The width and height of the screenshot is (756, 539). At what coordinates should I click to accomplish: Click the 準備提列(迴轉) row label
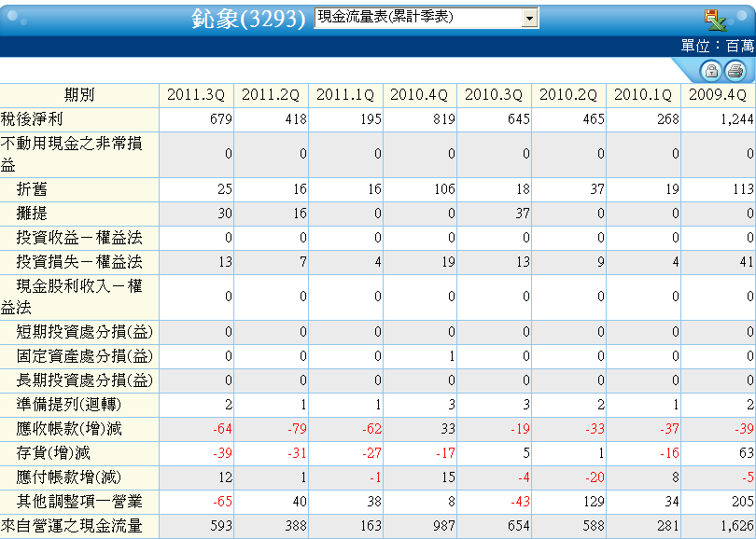coord(68,405)
